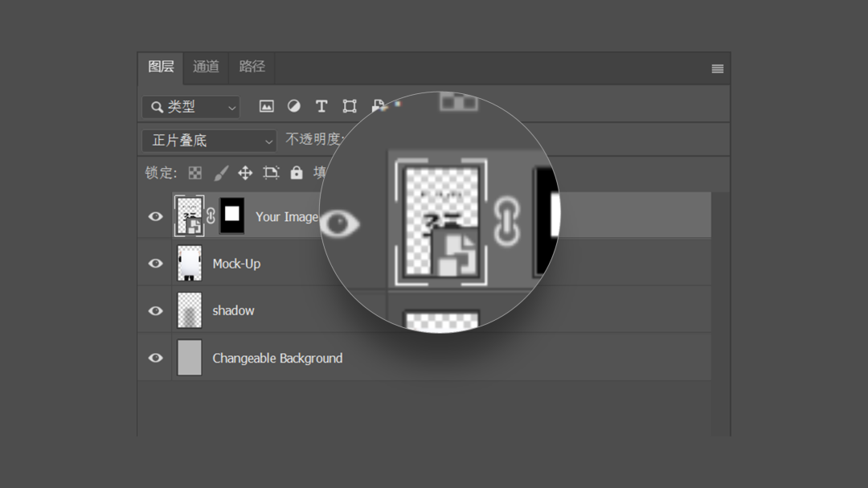Click the lock all padlock icon
This screenshot has width=868, height=488.
[297, 173]
